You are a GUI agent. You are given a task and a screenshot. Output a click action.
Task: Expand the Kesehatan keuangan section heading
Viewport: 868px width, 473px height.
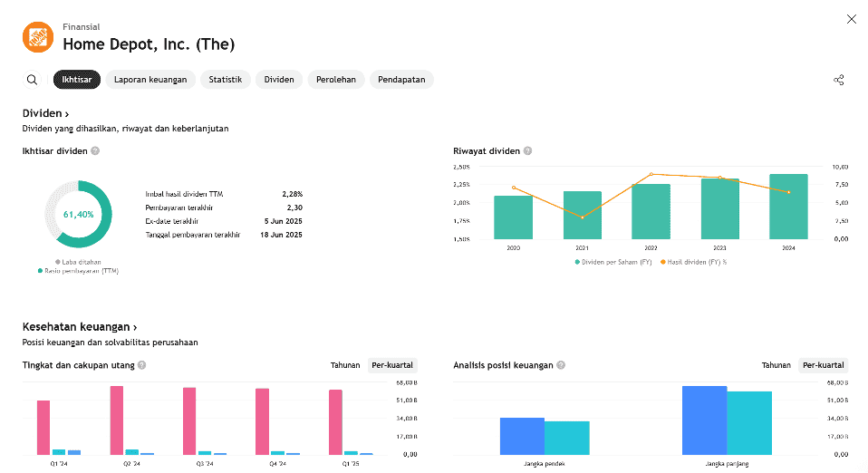tap(80, 327)
